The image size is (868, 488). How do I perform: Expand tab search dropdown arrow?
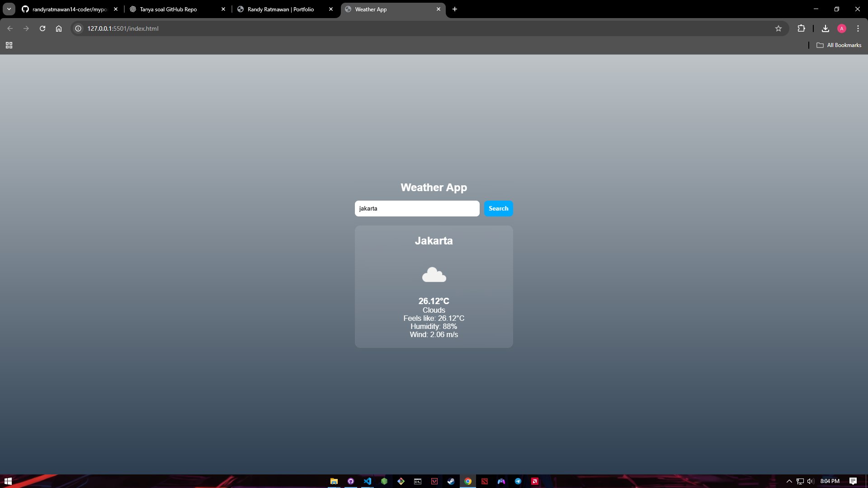coord(9,9)
